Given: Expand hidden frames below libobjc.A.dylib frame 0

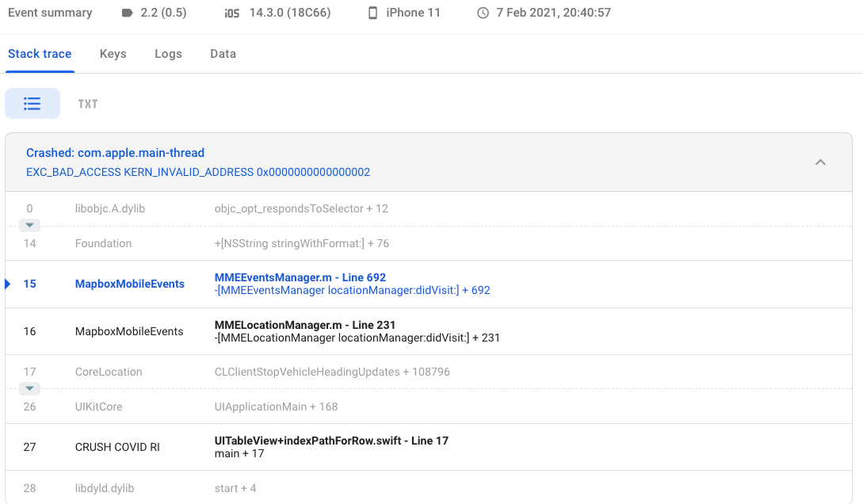Looking at the screenshot, I should (x=29, y=225).
